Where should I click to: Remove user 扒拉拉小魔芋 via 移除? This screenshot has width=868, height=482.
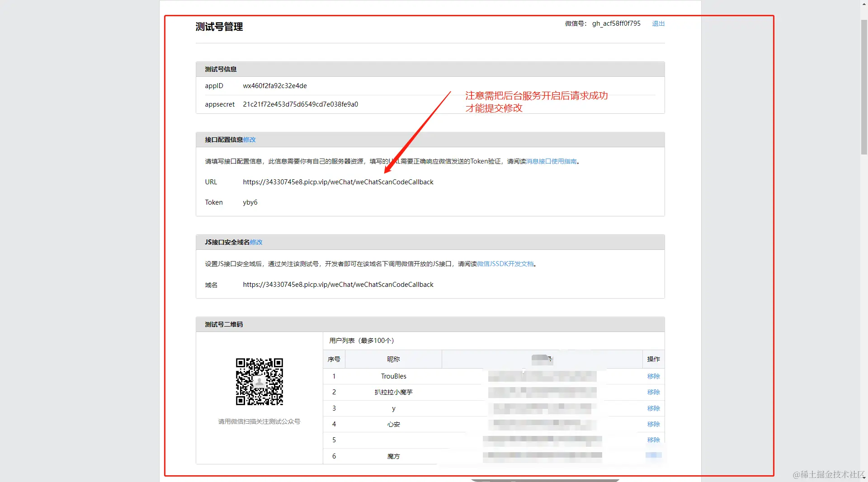pyautogui.click(x=654, y=392)
